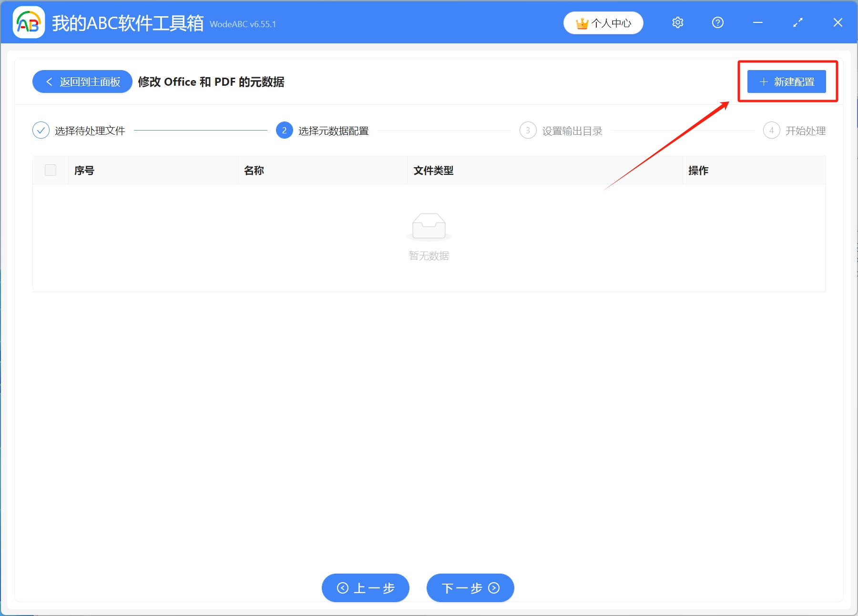Click the page title 修改 Office 和 PDF 的元数据
The image size is (858, 616).
pos(211,82)
